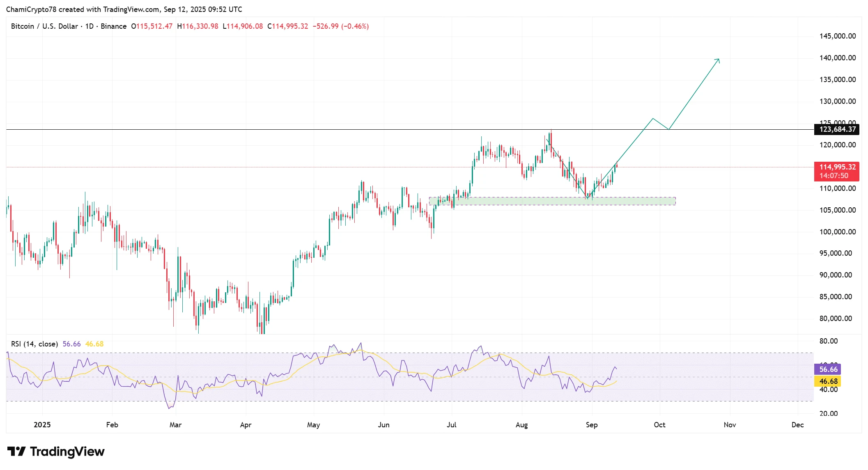The height and width of the screenshot is (470, 868).
Task: Click the Bitcoin / U.S. Dollar symbol title
Action: click(44, 26)
